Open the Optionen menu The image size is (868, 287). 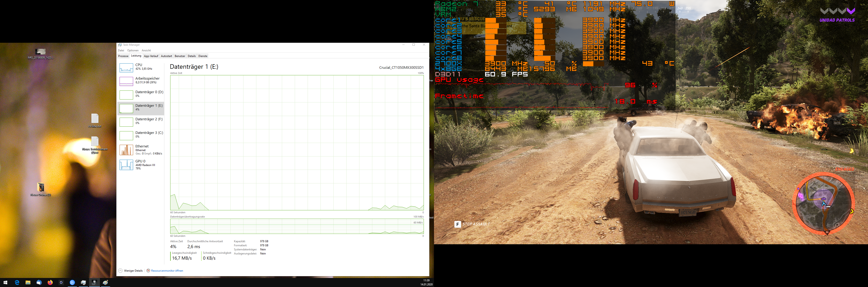[133, 50]
